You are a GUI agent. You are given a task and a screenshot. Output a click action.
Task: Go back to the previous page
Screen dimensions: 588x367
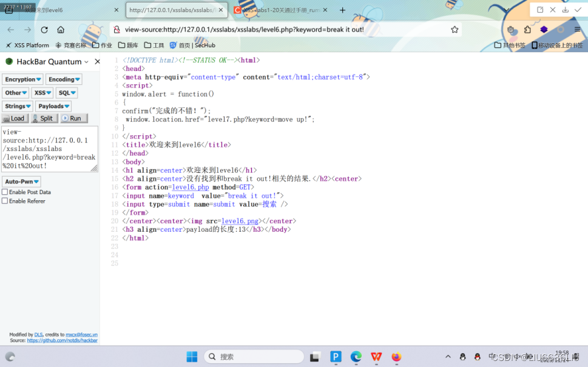pos(10,30)
